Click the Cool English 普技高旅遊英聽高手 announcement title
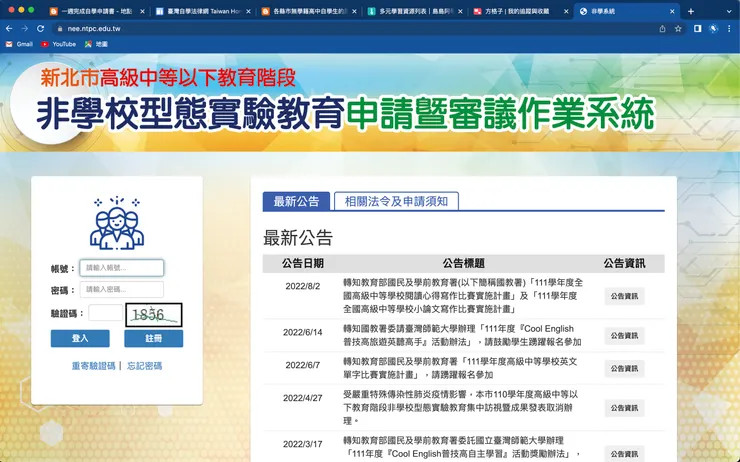740x462 pixels. tap(462, 335)
